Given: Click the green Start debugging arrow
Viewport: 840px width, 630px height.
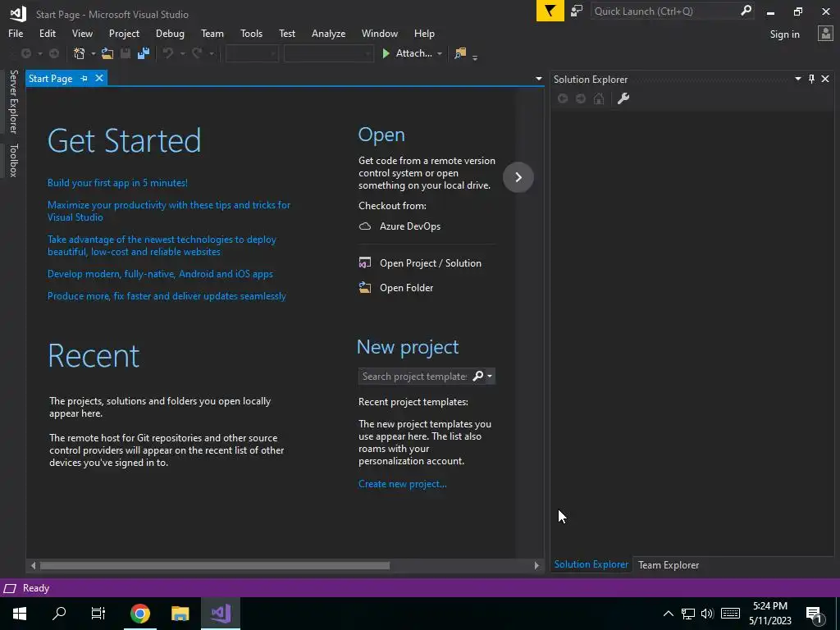Looking at the screenshot, I should [x=386, y=53].
